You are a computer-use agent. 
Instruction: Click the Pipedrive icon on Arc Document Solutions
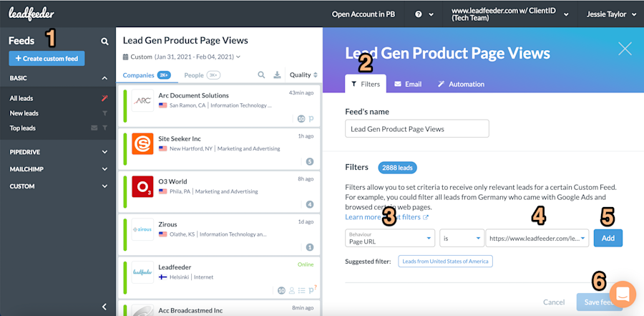(x=311, y=119)
